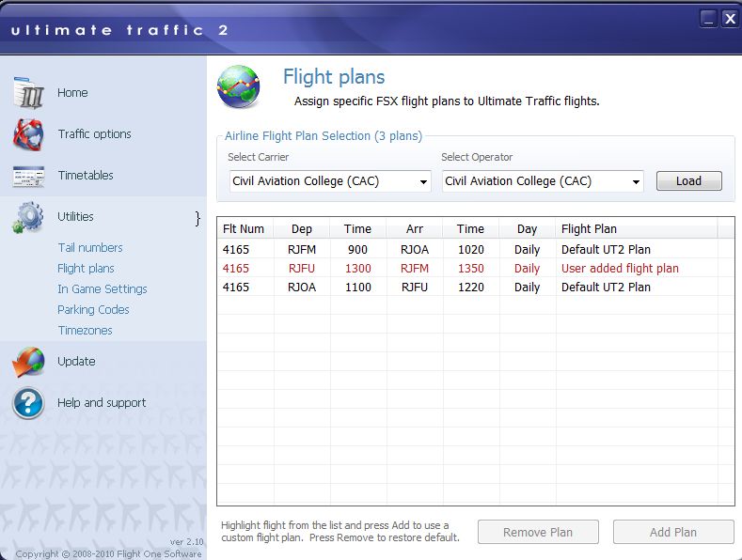Open the Update menu item
Screen dimensions: 742x560
pyautogui.click(x=77, y=362)
